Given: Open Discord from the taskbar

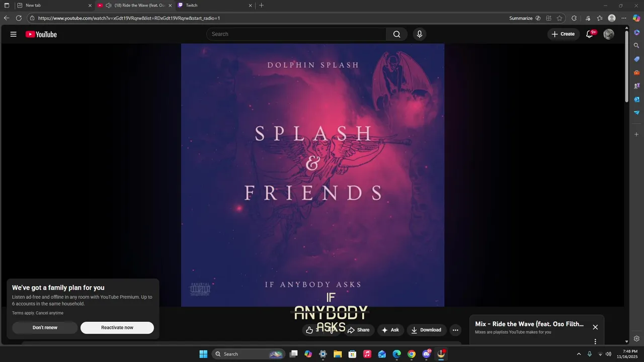Looking at the screenshot, I should (x=427, y=354).
